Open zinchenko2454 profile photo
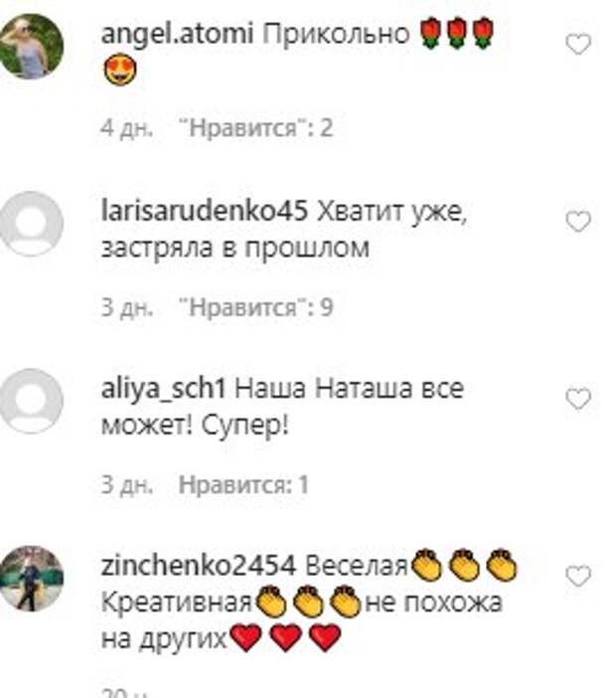616x698 pixels. coord(31,579)
